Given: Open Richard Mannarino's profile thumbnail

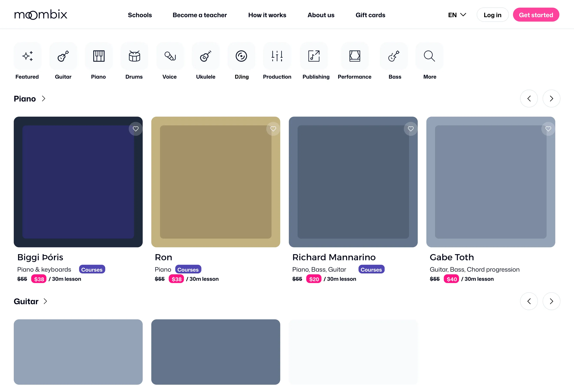Looking at the screenshot, I should click(353, 182).
